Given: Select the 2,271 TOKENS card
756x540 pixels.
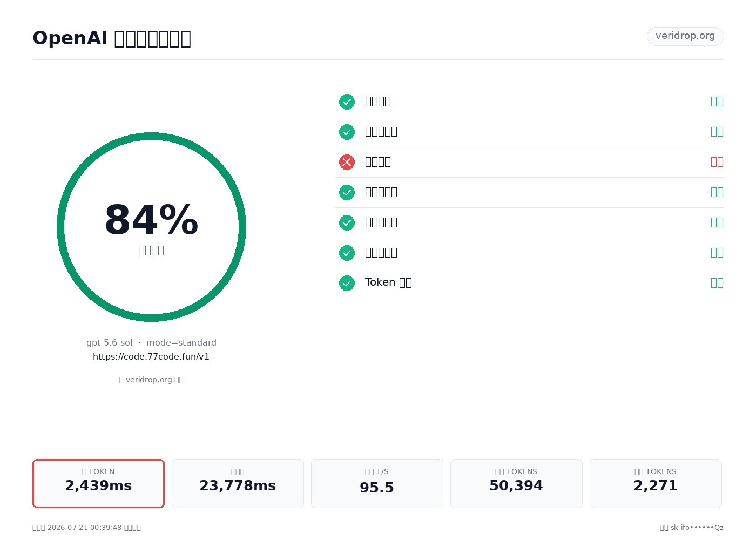Looking at the screenshot, I should [656, 483].
